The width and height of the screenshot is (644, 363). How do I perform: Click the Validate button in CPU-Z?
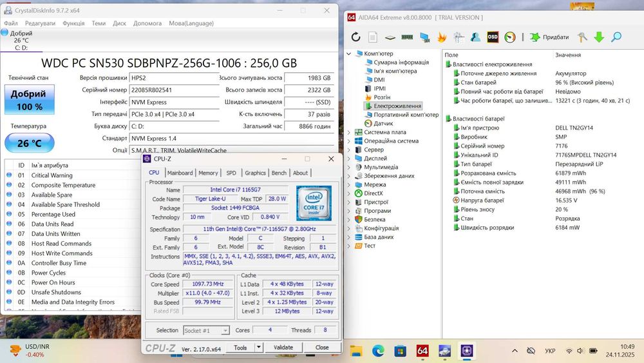click(283, 348)
